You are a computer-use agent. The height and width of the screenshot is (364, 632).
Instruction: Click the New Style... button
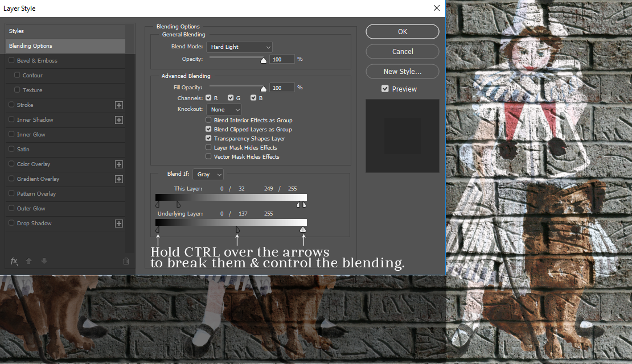pos(402,71)
